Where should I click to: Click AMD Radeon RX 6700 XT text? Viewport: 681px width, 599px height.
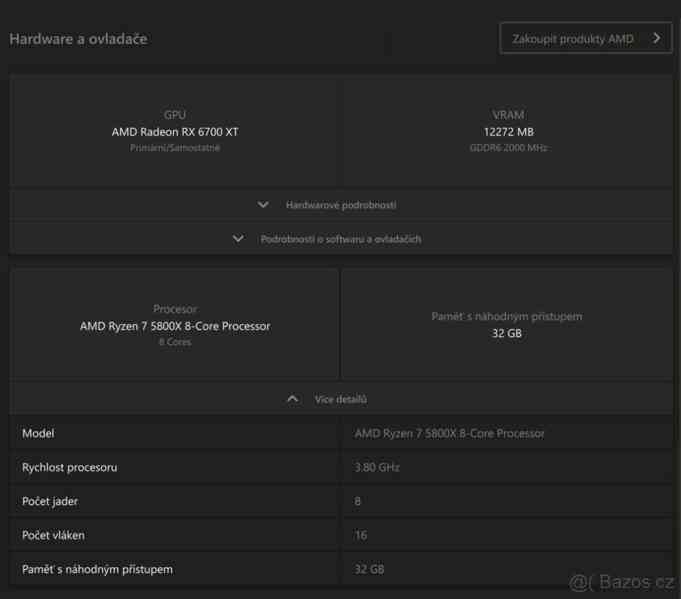click(x=175, y=132)
